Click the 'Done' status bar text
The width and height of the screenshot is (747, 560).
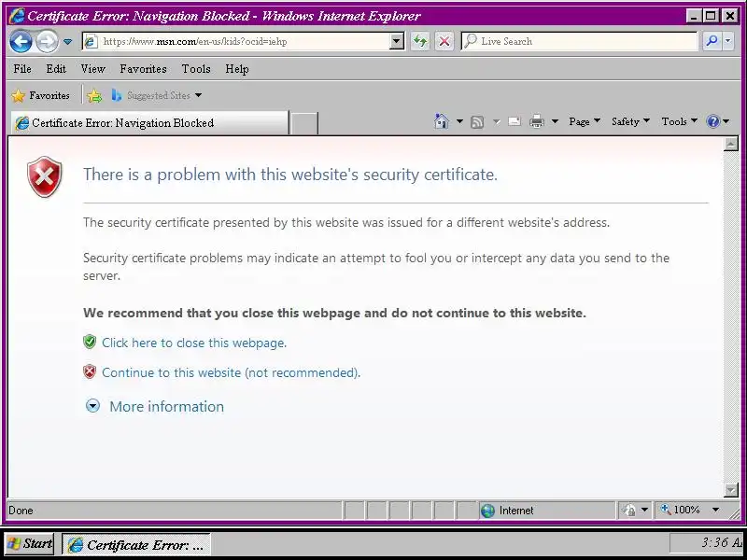(x=21, y=511)
